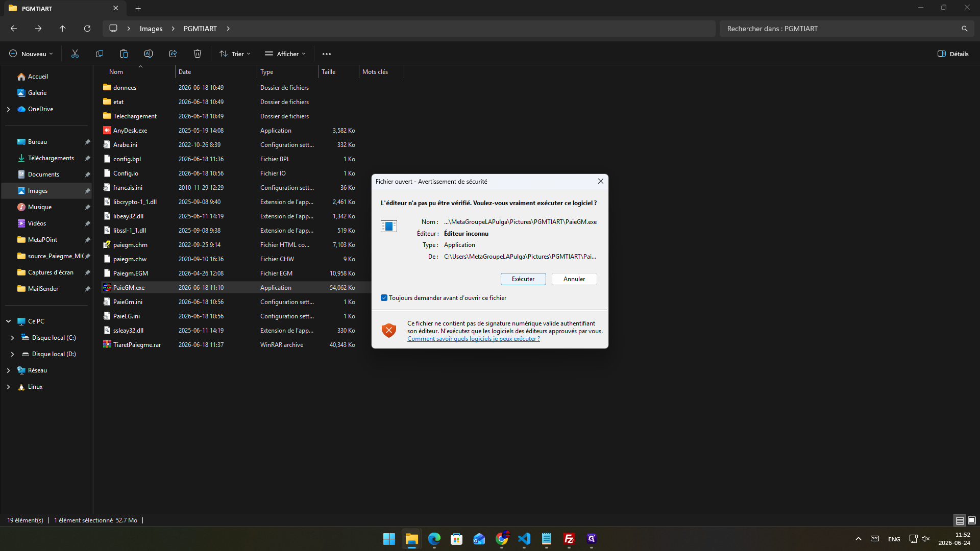Open the See more ellipsis menu

[327, 54]
